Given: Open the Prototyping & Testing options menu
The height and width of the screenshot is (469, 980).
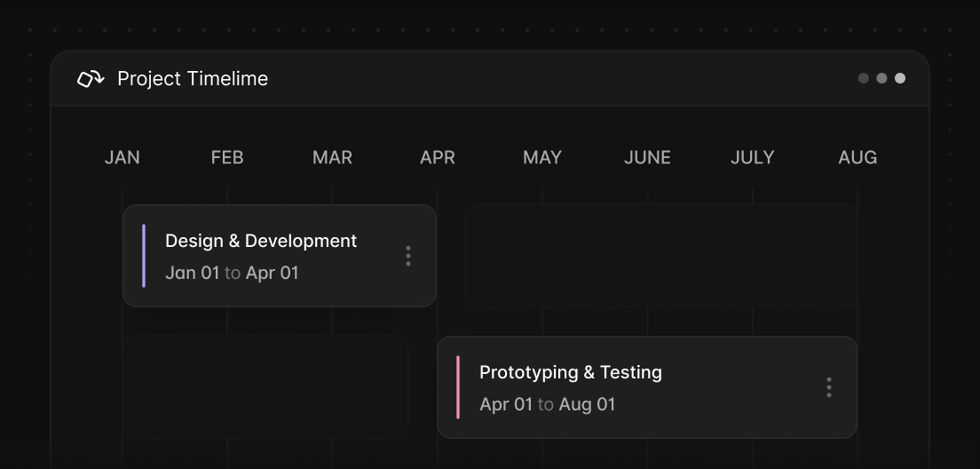Looking at the screenshot, I should [x=829, y=387].
